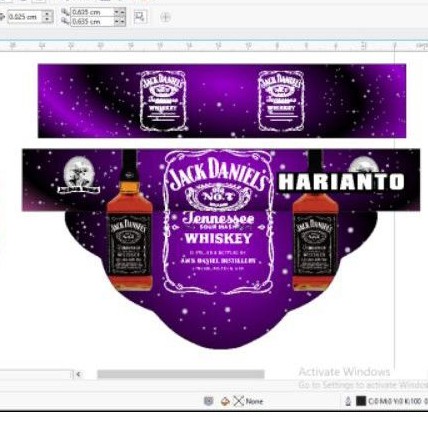Click the 'None' fill text in status bar
Viewport: 428px width, 428px height.
click(x=254, y=401)
